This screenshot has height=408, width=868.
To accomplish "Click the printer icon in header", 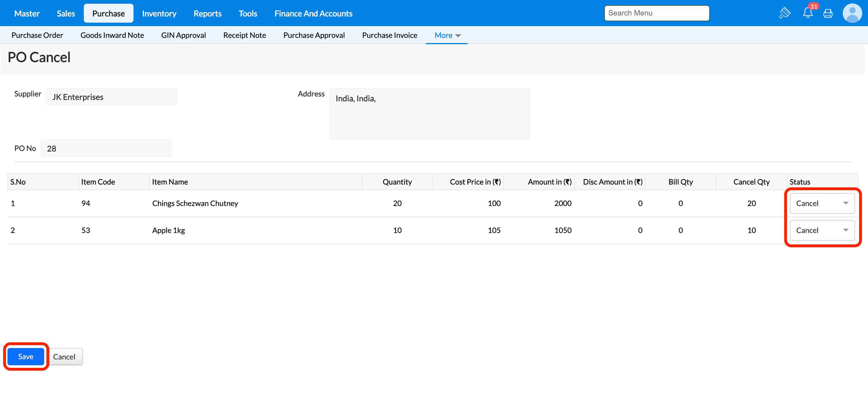I will click(x=828, y=13).
